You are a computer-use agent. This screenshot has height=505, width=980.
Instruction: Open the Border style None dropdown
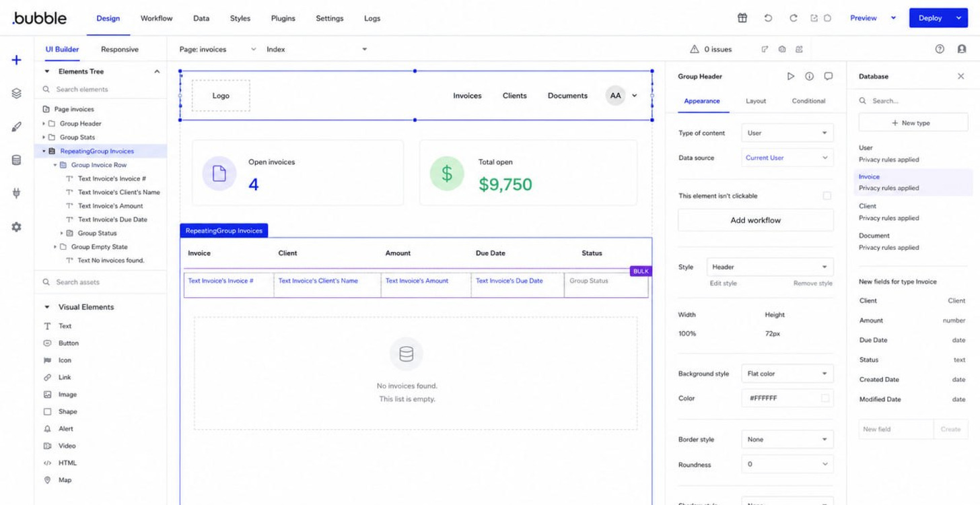tap(787, 439)
